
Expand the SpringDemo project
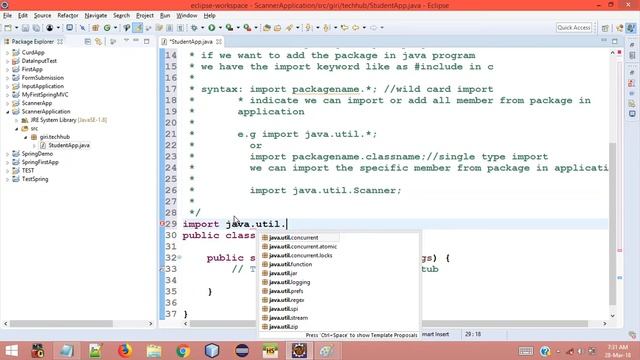(x=7, y=154)
